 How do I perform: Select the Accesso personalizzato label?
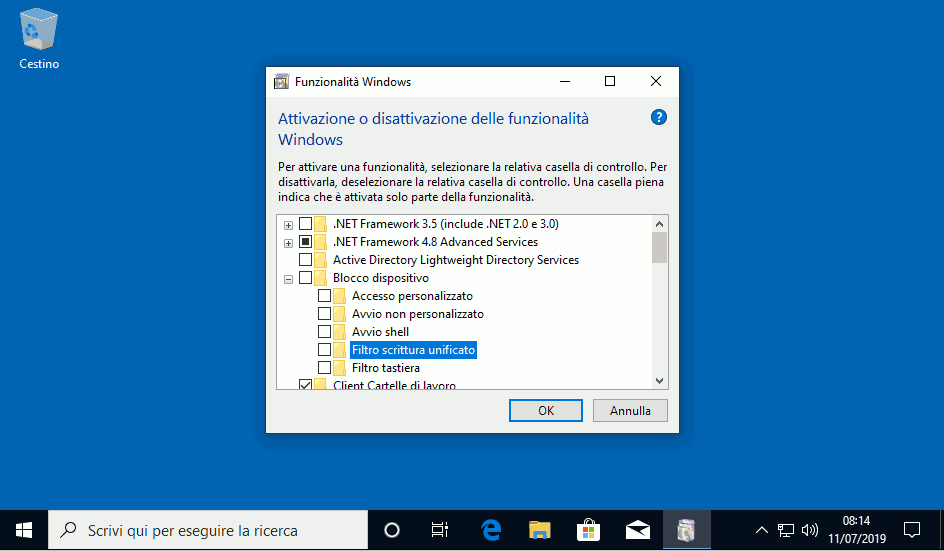tap(412, 296)
